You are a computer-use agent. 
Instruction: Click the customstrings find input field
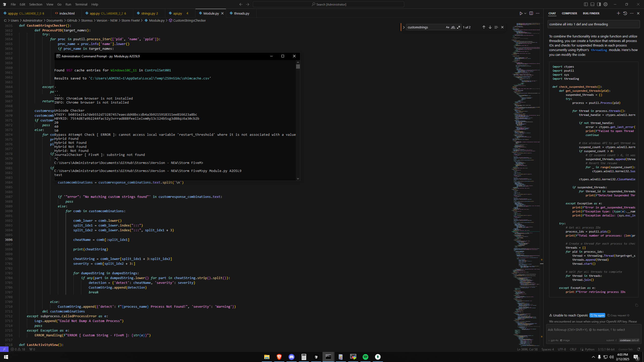(x=425, y=27)
